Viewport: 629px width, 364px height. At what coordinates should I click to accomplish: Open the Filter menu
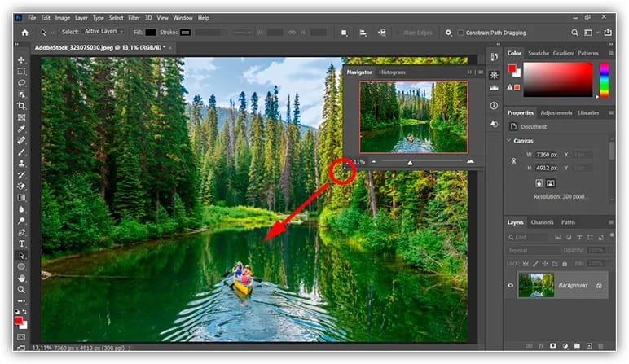[x=134, y=18]
